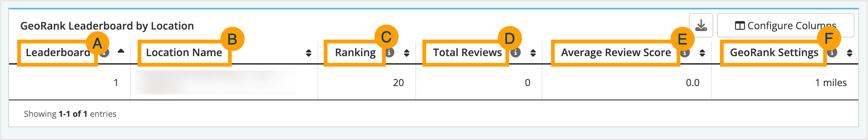The width and height of the screenshot is (868, 140).
Task: Click the Total Reviews header label
Action: (x=467, y=52)
